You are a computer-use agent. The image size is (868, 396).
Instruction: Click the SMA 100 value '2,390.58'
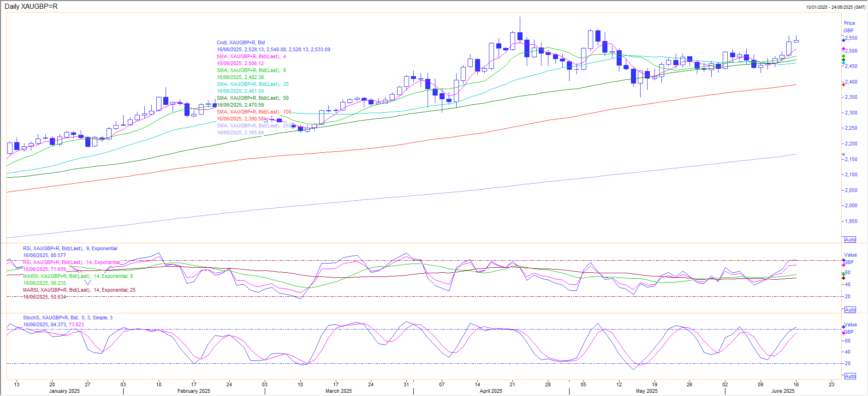(x=240, y=119)
